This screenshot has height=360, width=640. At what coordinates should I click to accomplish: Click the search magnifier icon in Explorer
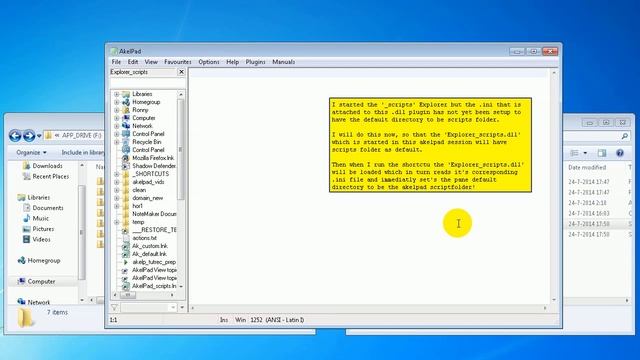624,136
